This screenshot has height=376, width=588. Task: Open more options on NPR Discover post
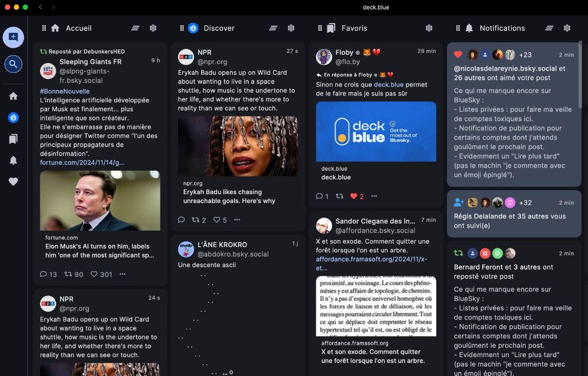click(237, 220)
